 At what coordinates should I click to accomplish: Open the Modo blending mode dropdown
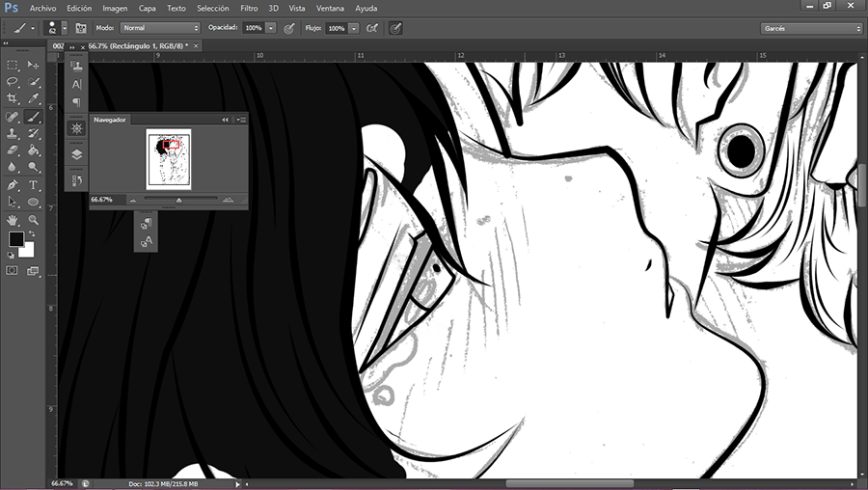pyautogui.click(x=160, y=29)
